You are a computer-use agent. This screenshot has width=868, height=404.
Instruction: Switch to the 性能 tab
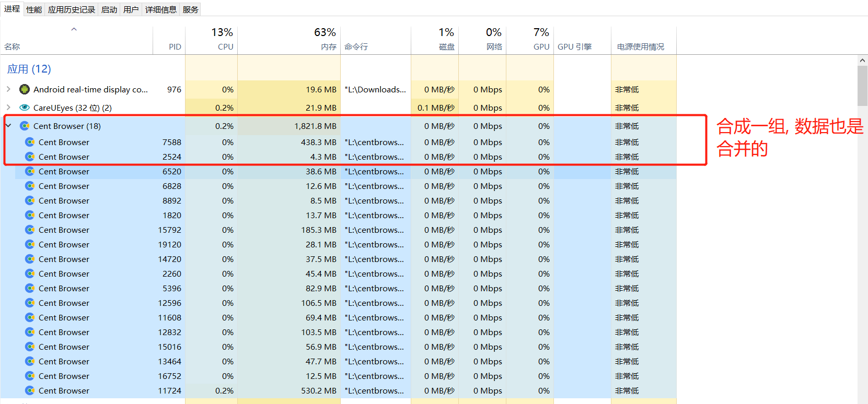pos(34,9)
